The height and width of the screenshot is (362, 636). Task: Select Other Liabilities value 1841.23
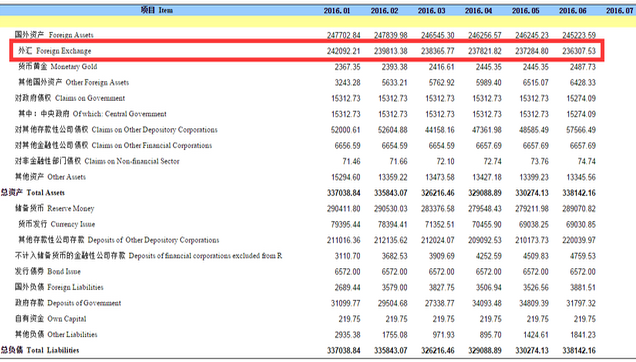pos(582,335)
